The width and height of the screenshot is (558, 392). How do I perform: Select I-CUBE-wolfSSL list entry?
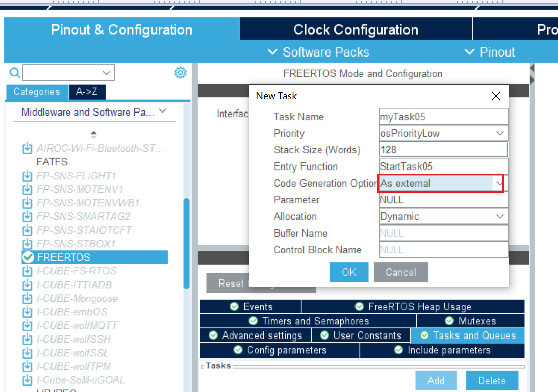tap(73, 353)
